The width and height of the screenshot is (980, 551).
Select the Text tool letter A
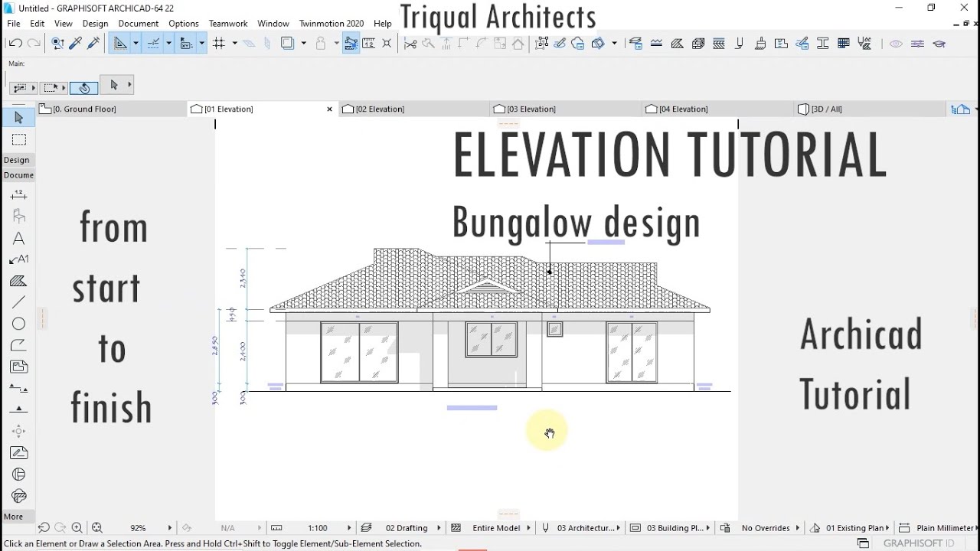coord(18,239)
